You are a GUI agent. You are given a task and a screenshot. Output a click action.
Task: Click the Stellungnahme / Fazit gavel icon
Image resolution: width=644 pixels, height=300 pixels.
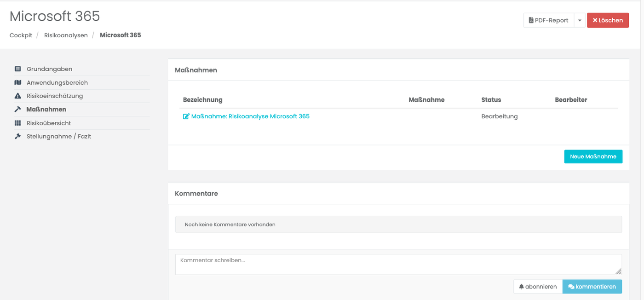click(x=18, y=137)
